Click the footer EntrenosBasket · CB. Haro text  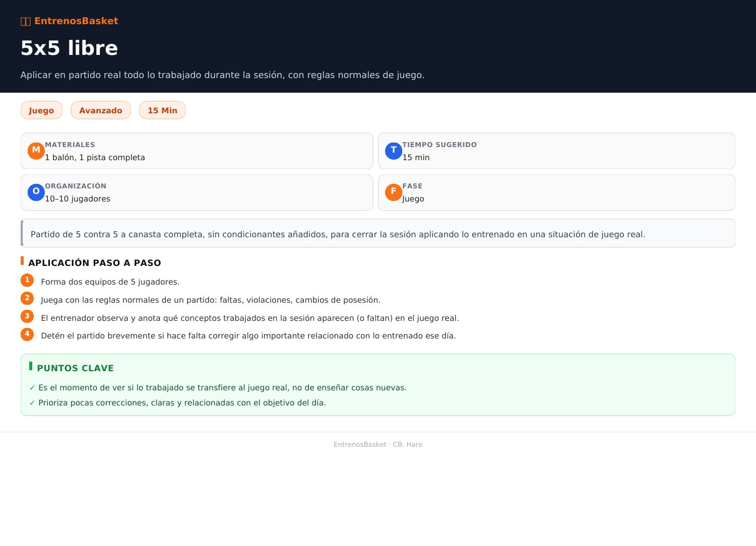click(378, 444)
